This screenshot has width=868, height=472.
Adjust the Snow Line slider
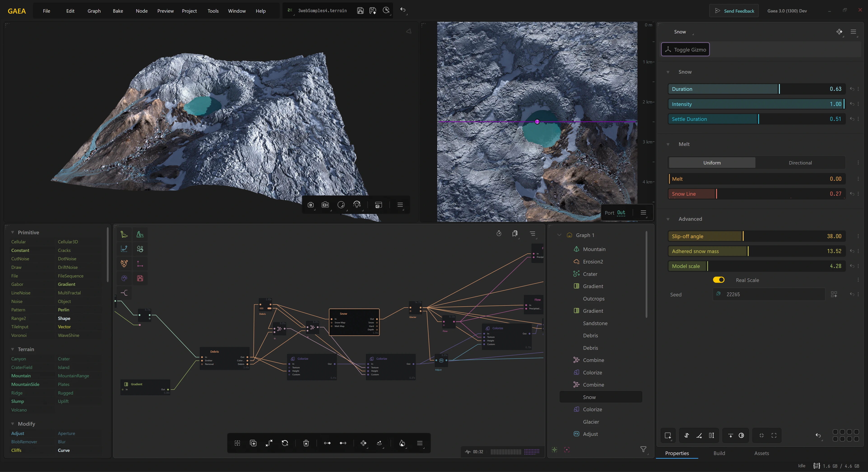[757, 194]
